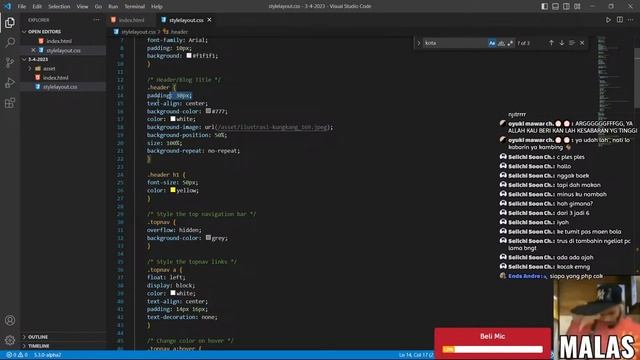Click the grey color swatch
The width and height of the screenshot is (640, 360).
[208, 237]
